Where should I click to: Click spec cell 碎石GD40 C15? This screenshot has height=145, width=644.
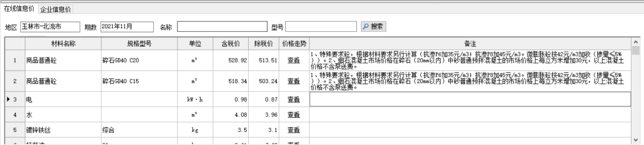click(139, 81)
